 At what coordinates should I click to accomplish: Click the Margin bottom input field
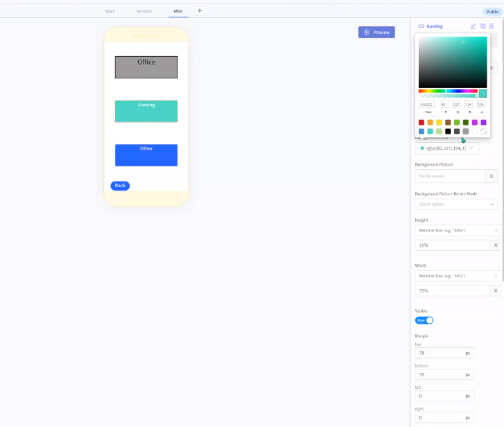[444, 374]
